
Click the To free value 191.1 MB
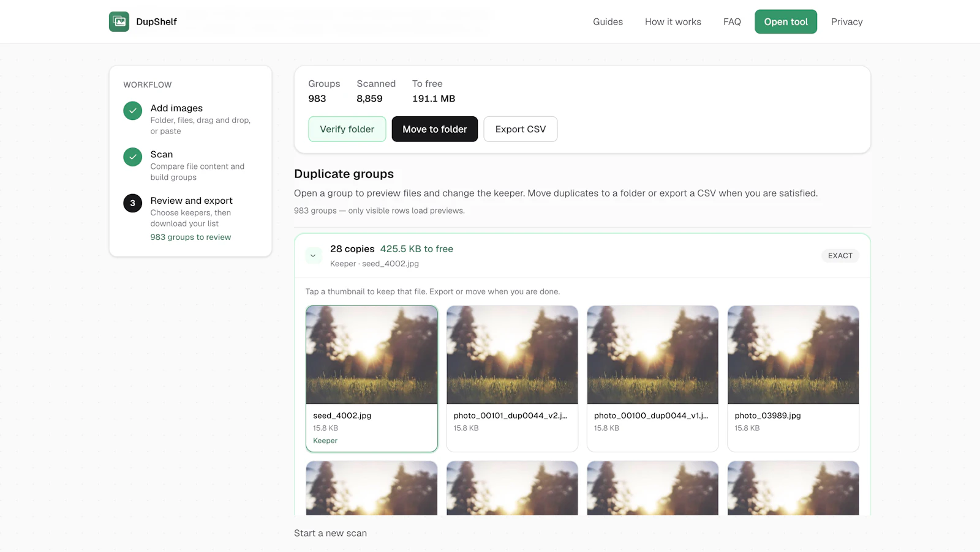434,99
